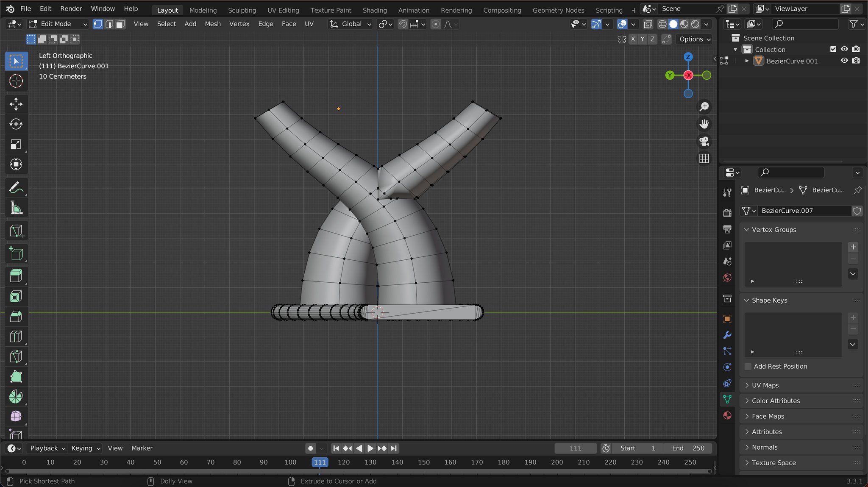Screen dimensions: 868x487
Task: Open the Vertex menu
Action: pyautogui.click(x=239, y=24)
